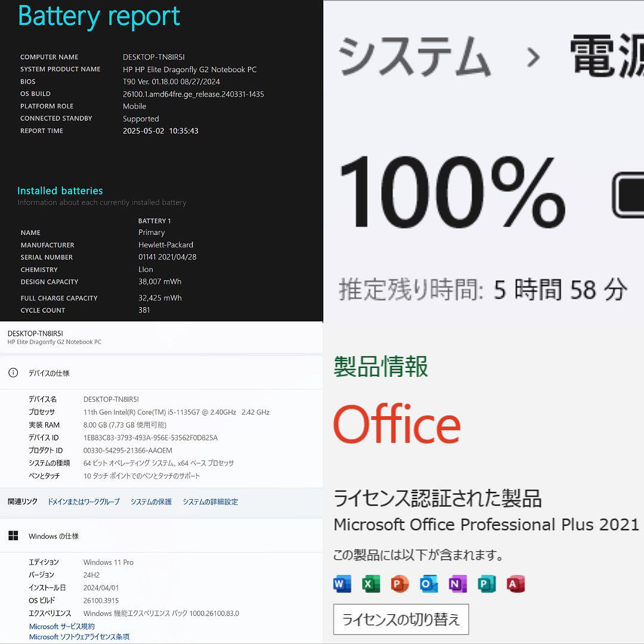Click エクスペリエンス value 1000.26100.83.0
The width and height of the screenshot is (644, 644).
click(161, 613)
